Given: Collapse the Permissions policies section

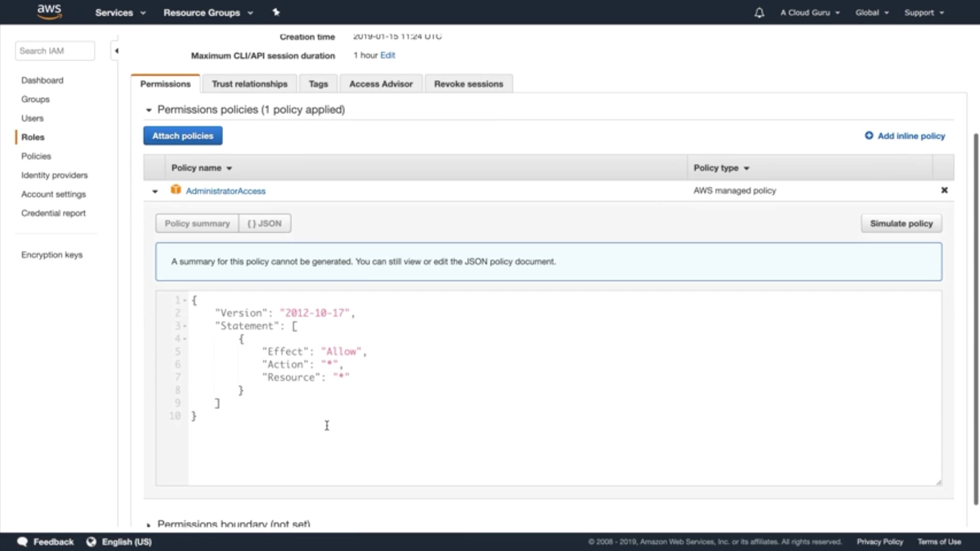Looking at the screenshot, I should tap(149, 110).
